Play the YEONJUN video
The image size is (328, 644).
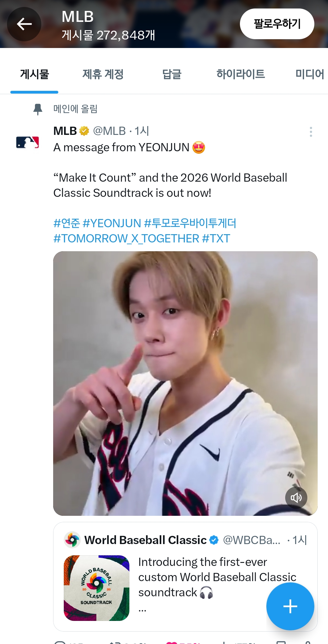tap(185, 383)
